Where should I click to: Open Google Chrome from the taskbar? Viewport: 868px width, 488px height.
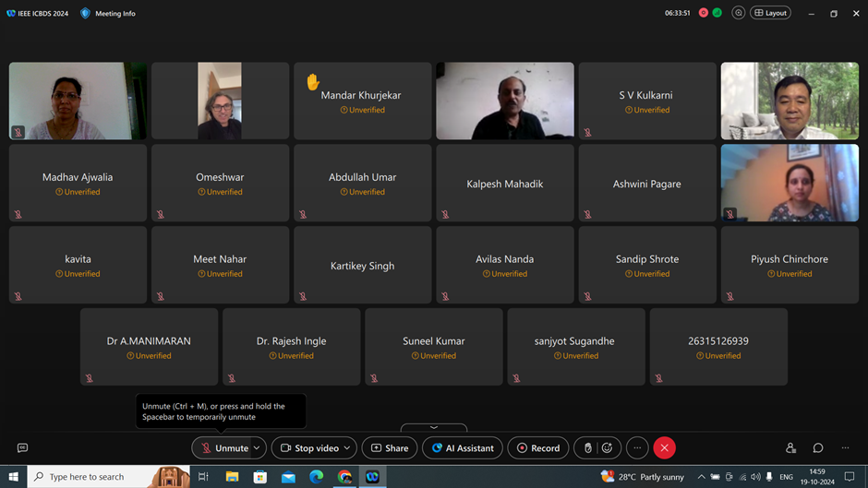[x=344, y=476]
